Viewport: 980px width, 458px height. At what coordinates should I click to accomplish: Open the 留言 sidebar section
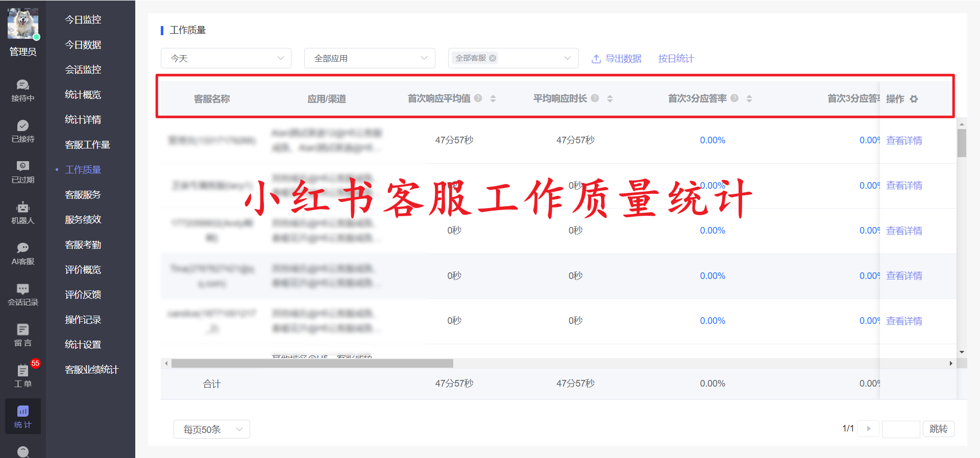pos(23,336)
